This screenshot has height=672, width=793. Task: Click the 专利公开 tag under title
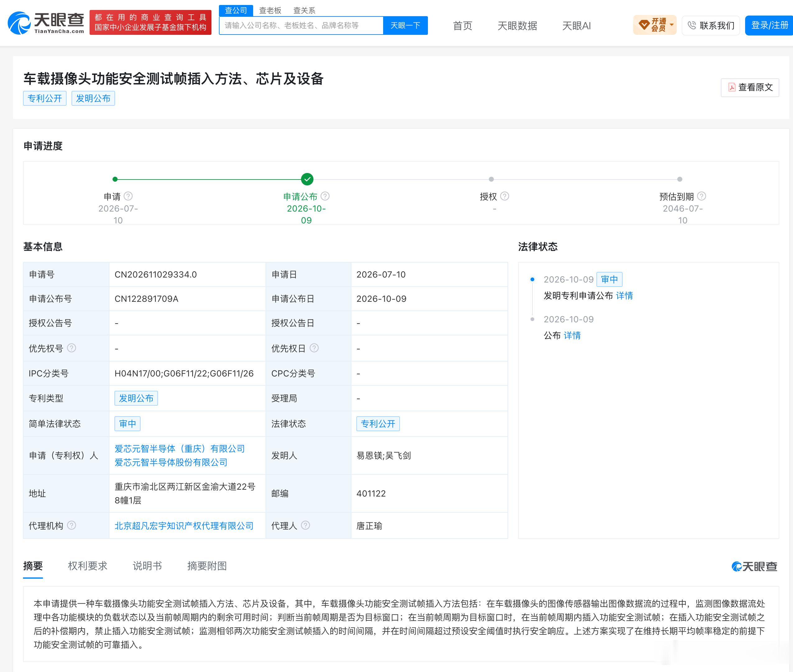[45, 98]
